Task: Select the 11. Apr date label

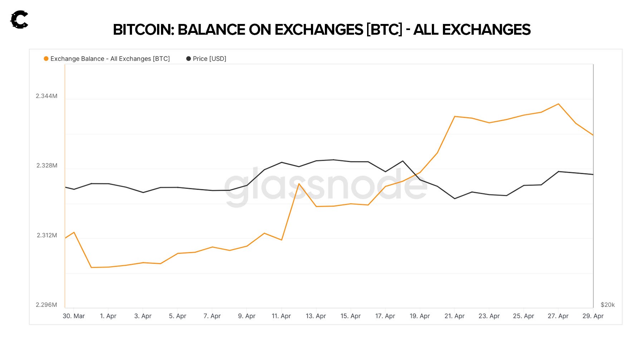Action: point(281,316)
